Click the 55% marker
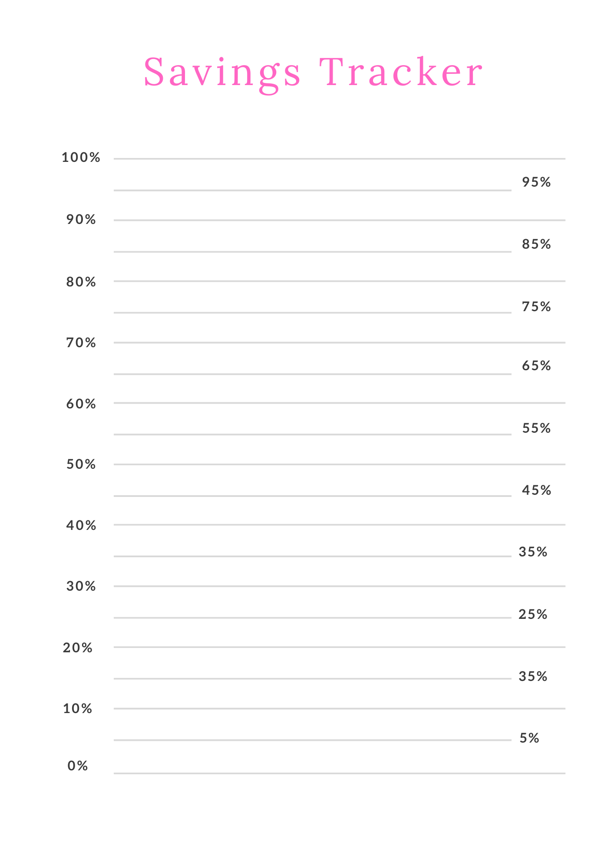614x868 pixels. coord(536,428)
